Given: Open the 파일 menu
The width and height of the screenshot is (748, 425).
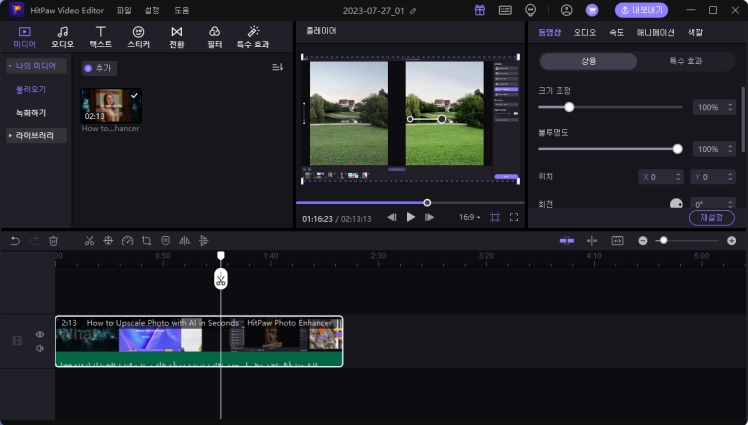Looking at the screenshot, I should click(x=124, y=10).
